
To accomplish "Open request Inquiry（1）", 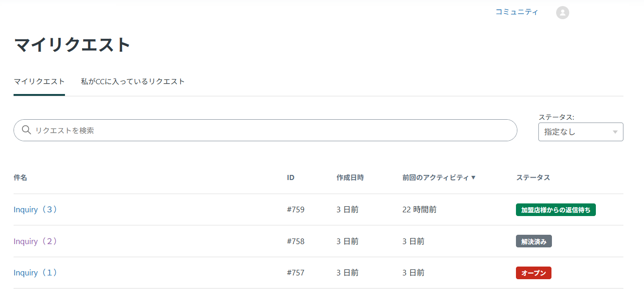I will pyautogui.click(x=36, y=273).
